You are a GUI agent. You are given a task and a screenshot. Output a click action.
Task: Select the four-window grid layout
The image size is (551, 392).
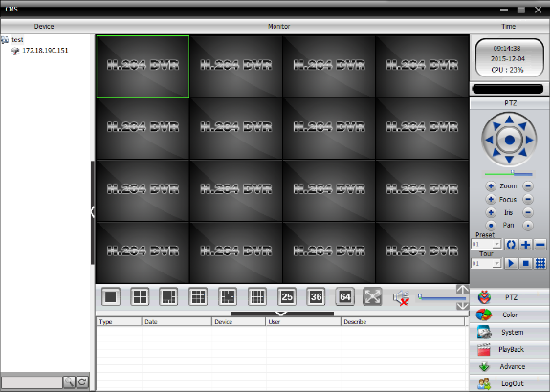coord(140,296)
